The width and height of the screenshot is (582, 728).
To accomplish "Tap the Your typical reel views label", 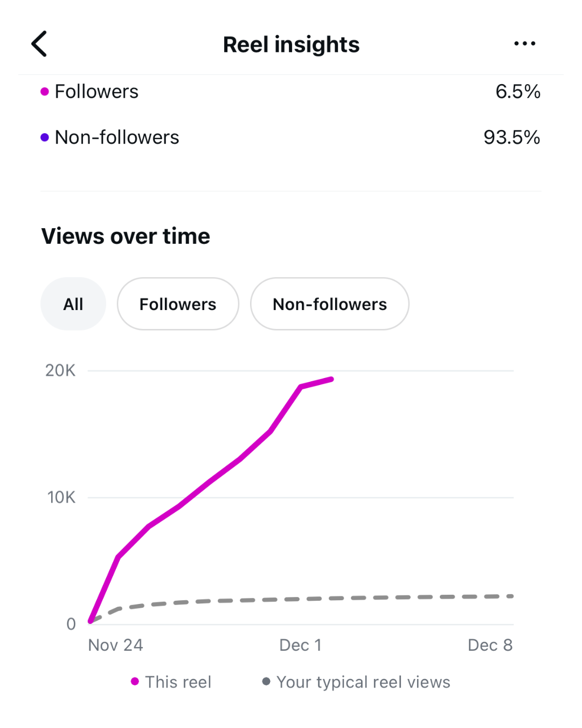I will click(363, 682).
